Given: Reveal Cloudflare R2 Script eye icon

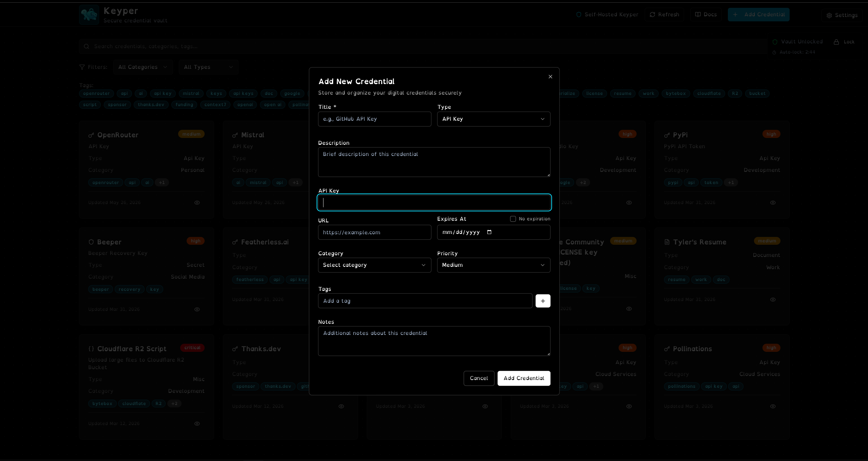Looking at the screenshot, I should 197,424.
